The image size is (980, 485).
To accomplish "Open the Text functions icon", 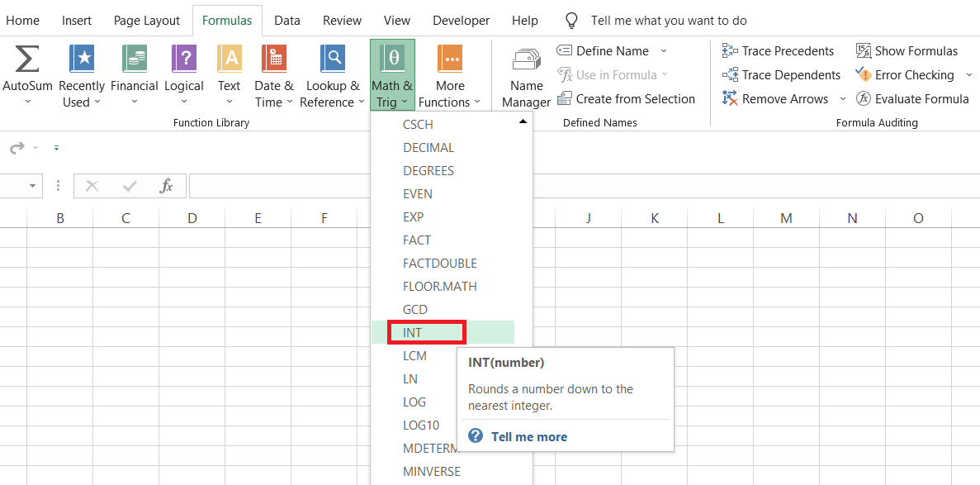I will pos(229,59).
